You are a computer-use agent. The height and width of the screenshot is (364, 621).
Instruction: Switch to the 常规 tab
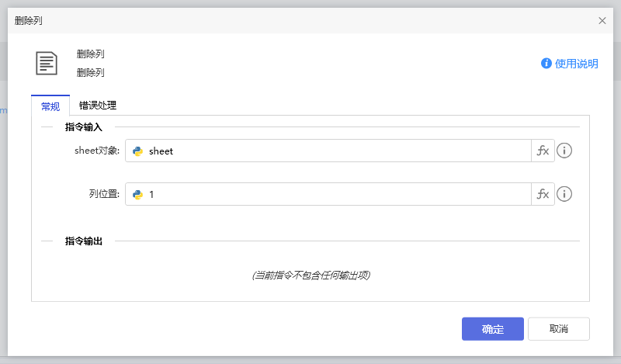click(50, 106)
